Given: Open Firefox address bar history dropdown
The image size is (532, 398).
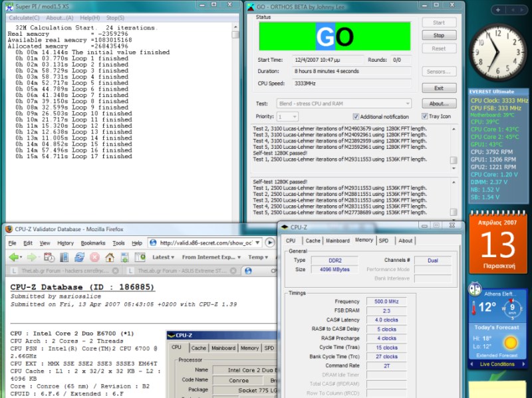Looking at the screenshot, I should (x=257, y=243).
